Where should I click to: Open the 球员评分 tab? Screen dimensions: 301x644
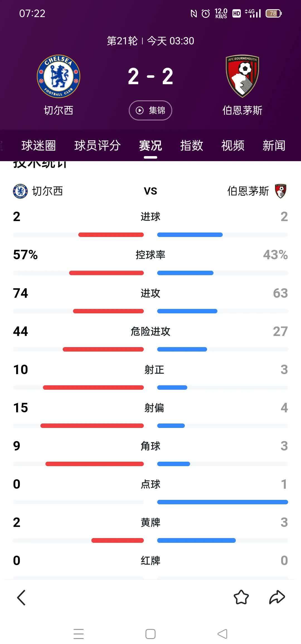pos(97,146)
